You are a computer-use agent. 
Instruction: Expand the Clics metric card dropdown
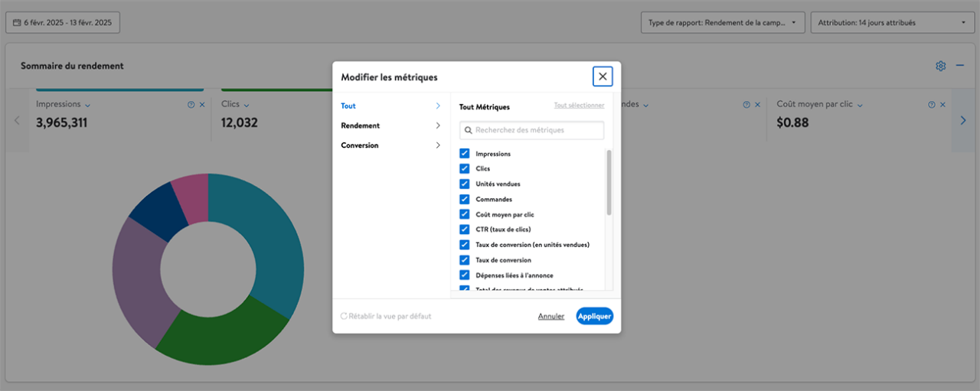(x=247, y=105)
